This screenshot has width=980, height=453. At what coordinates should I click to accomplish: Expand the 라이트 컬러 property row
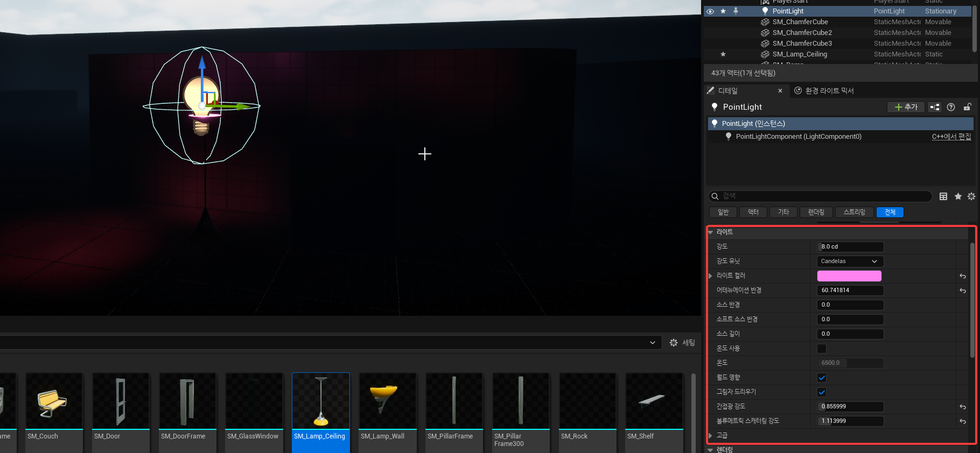click(711, 276)
